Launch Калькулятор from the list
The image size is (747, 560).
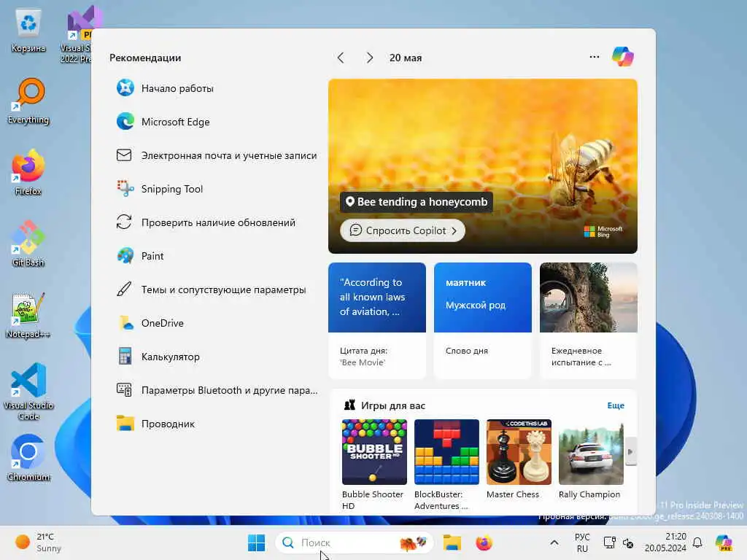click(x=158, y=357)
